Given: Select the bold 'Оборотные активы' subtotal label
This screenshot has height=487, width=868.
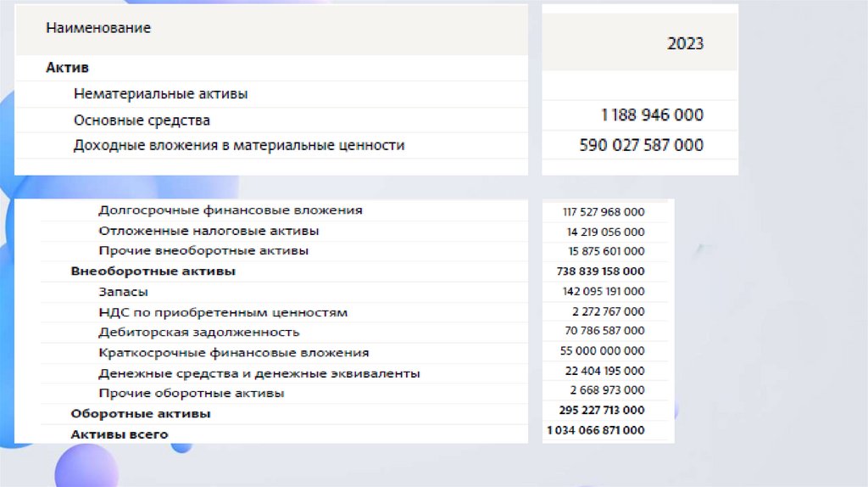Looking at the screenshot, I should click(x=141, y=413).
